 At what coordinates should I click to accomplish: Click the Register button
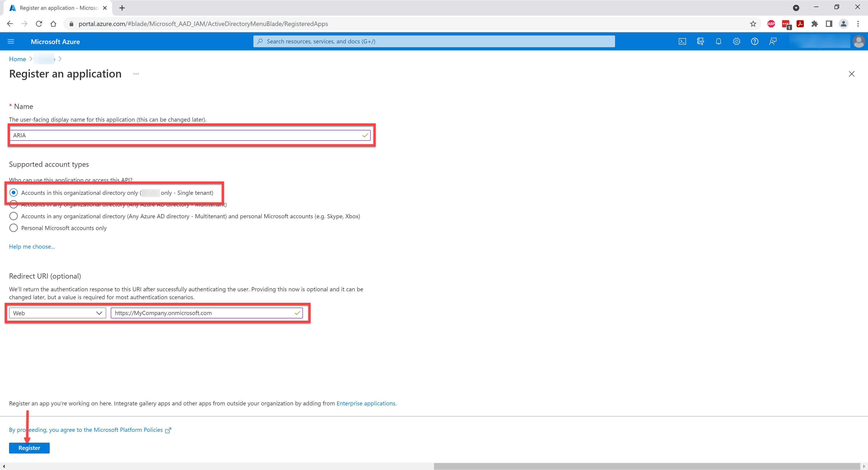[x=29, y=448]
